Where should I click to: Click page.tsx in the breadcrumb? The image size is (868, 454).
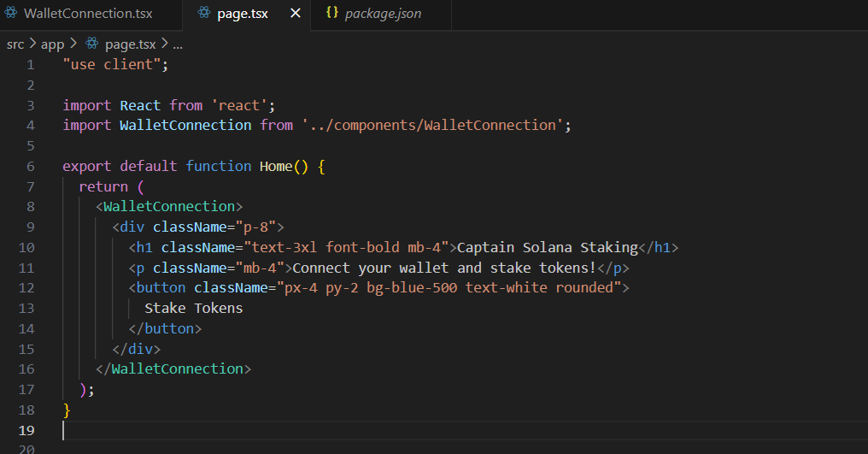coord(131,44)
